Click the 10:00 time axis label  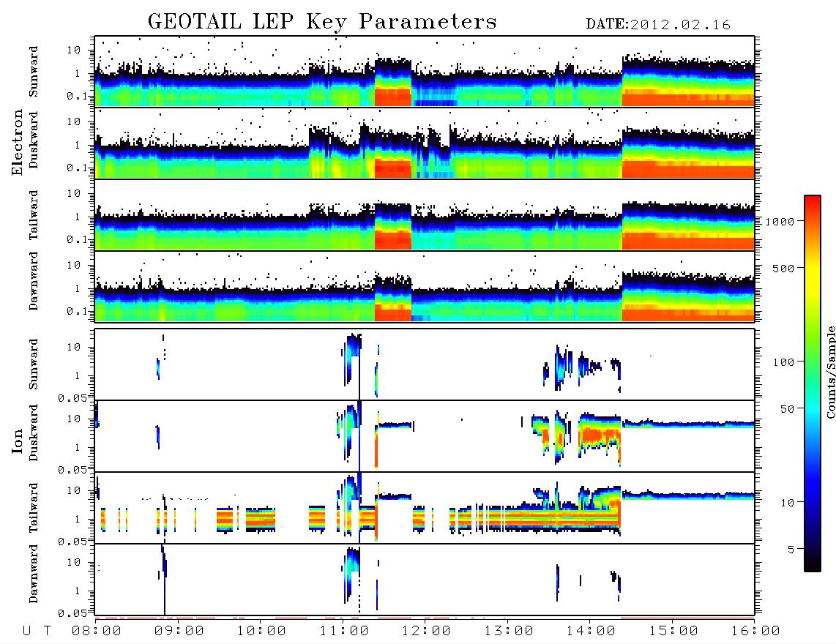261,631
